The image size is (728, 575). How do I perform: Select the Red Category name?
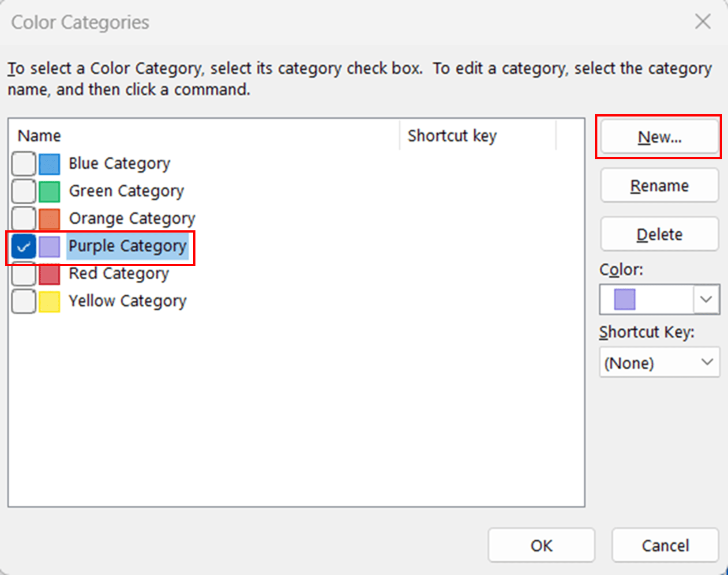(119, 274)
